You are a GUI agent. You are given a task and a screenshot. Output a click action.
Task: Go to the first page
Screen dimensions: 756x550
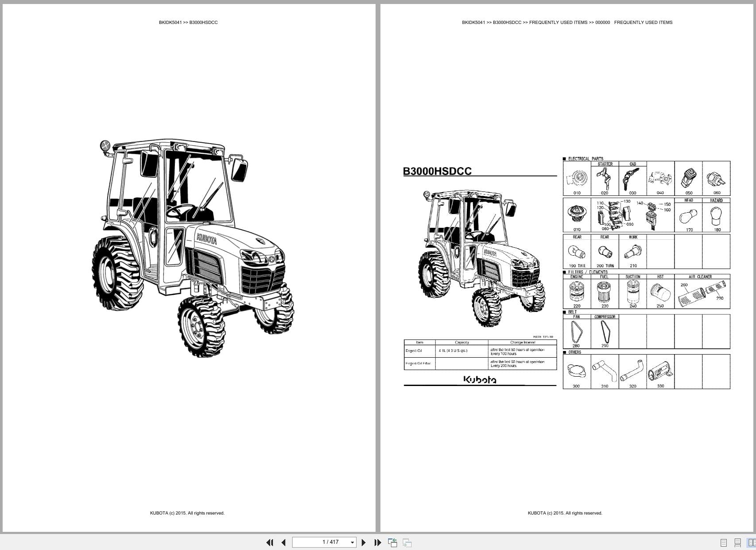click(269, 542)
